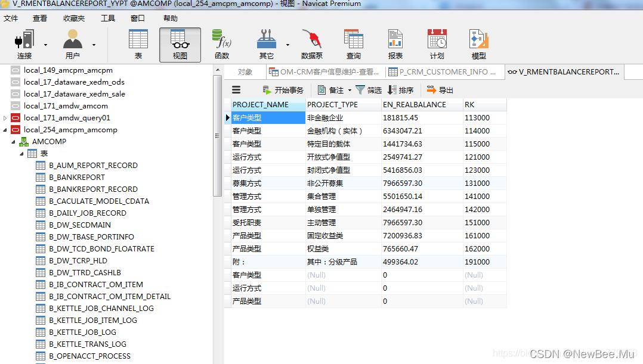The image size is (643, 364).
Task: Select connection local_17_dataware_xedm_ods
Action: tap(74, 82)
